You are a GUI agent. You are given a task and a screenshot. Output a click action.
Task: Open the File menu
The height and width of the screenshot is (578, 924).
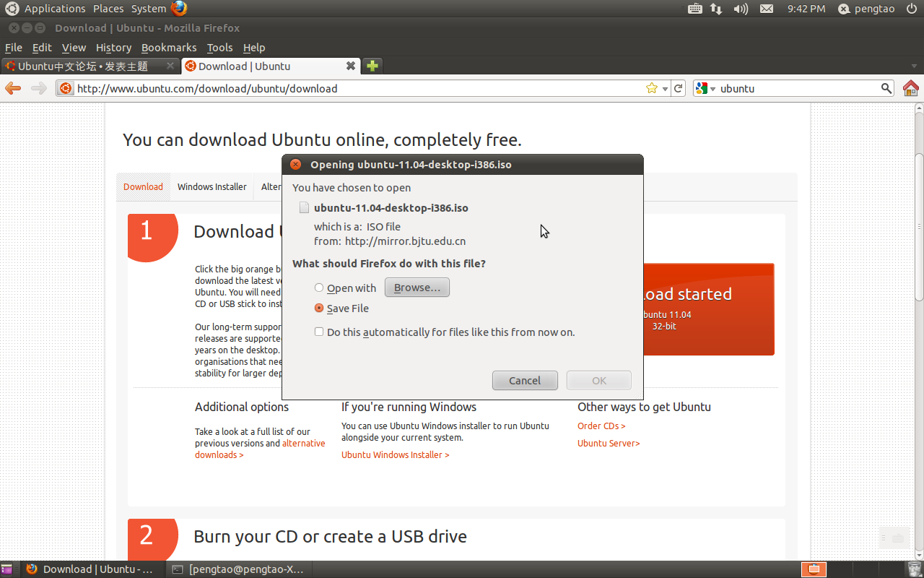click(14, 48)
